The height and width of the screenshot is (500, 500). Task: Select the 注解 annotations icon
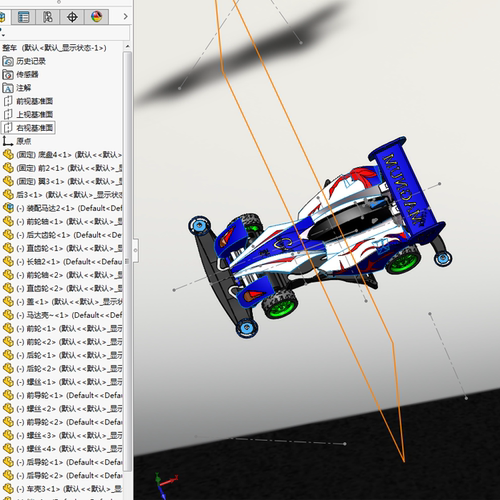click(8, 88)
